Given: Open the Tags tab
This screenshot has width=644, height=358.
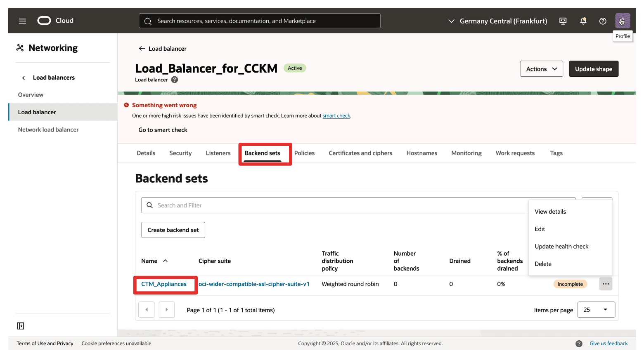Looking at the screenshot, I should click(x=556, y=153).
